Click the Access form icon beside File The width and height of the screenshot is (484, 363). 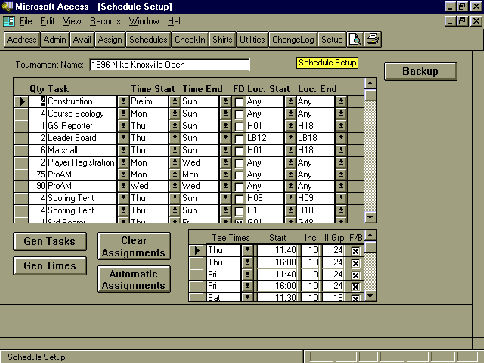(x=9, y=22)
